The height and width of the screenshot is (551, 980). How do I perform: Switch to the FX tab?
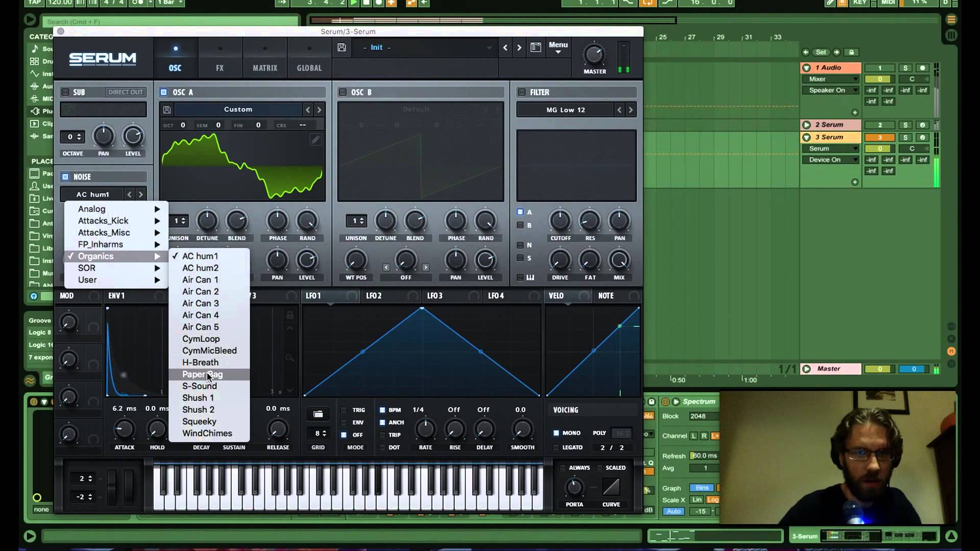pos(219,59)
